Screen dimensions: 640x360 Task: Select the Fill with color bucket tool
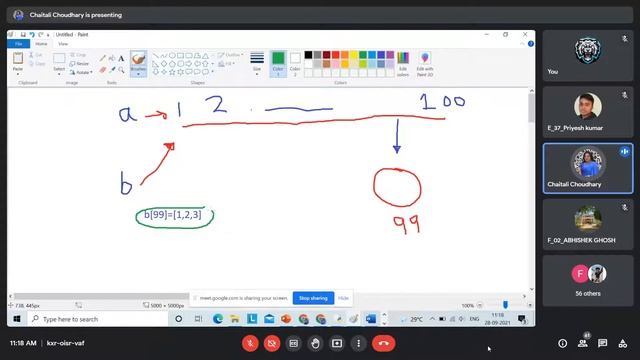pos(112,58)
